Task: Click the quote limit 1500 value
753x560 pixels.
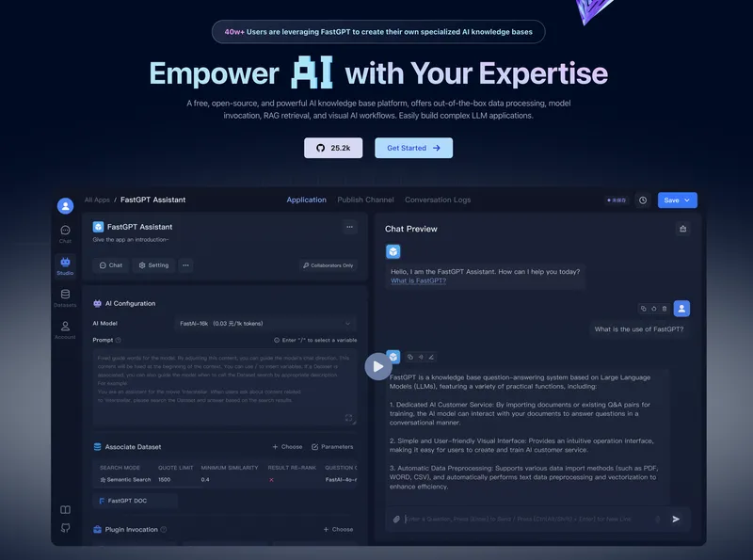Action: (164, 480)
